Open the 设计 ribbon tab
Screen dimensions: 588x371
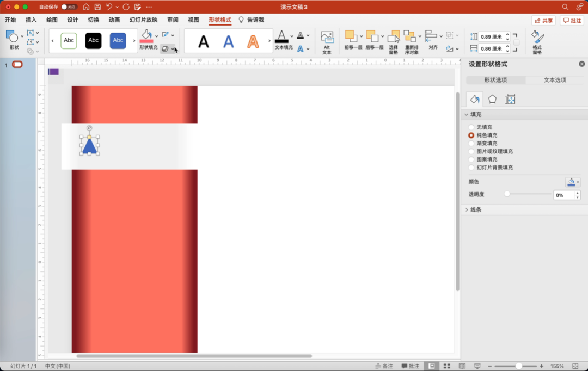point(73,20)
